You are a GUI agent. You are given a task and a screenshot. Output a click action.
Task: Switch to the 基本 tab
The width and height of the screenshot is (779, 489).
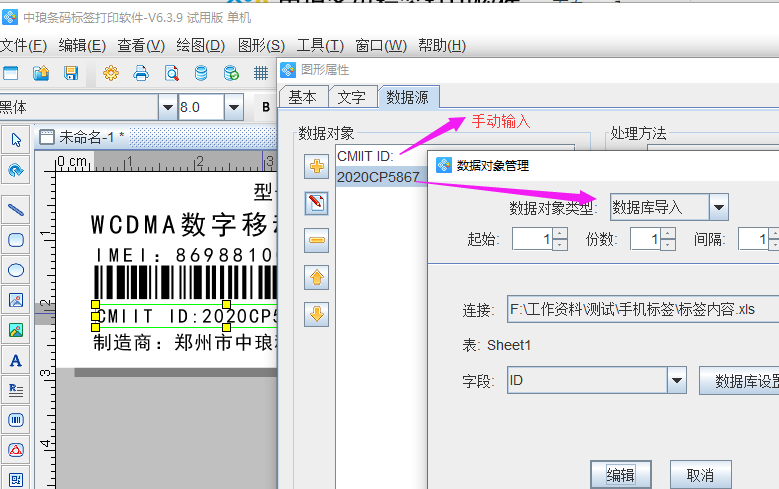point(302,97)
